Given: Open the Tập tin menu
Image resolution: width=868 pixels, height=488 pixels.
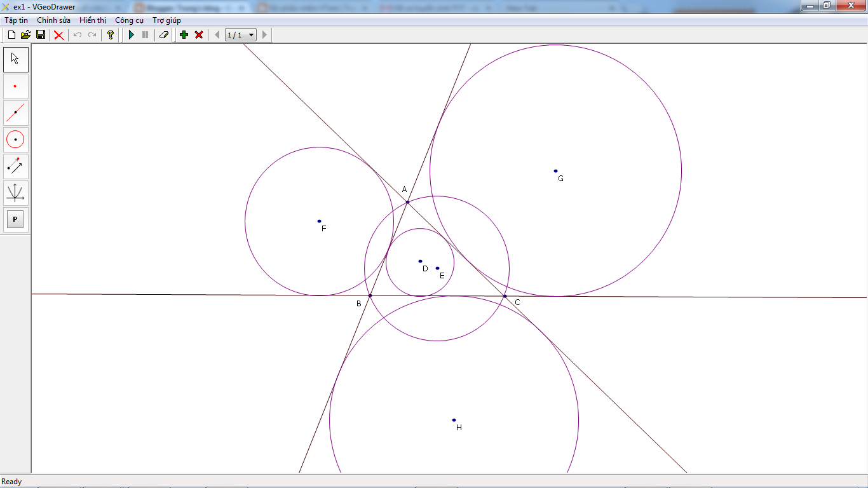Looking at the screenshot, I should 17,20.
